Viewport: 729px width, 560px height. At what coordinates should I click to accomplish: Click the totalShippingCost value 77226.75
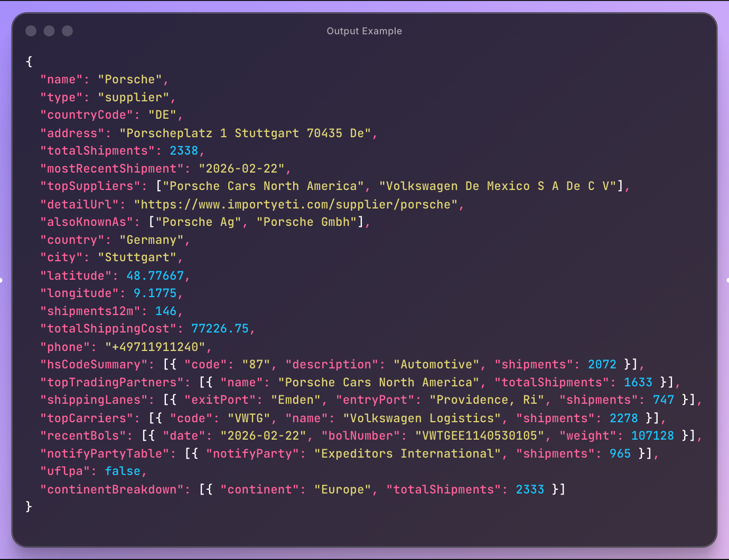220,328
